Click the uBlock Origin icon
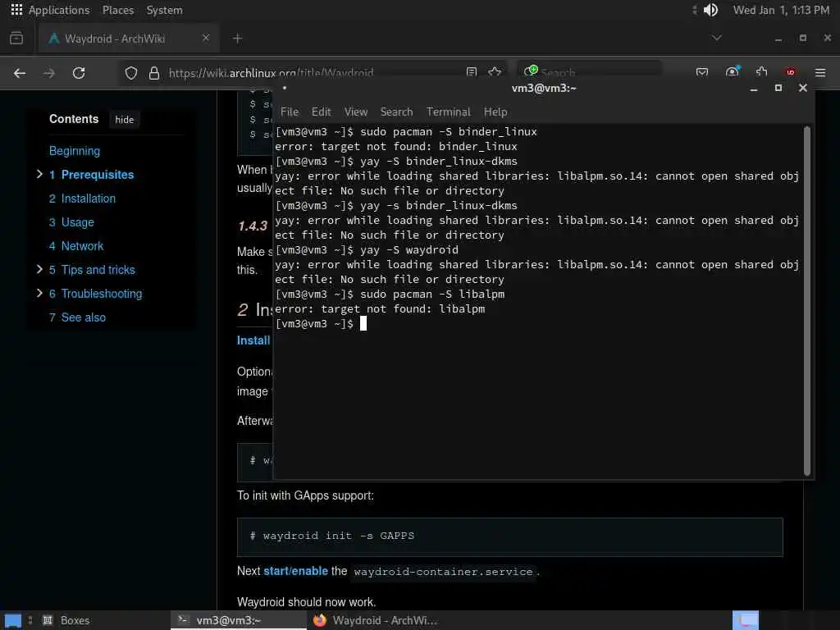This screenshot has height=630, width=840. (791, 72)
